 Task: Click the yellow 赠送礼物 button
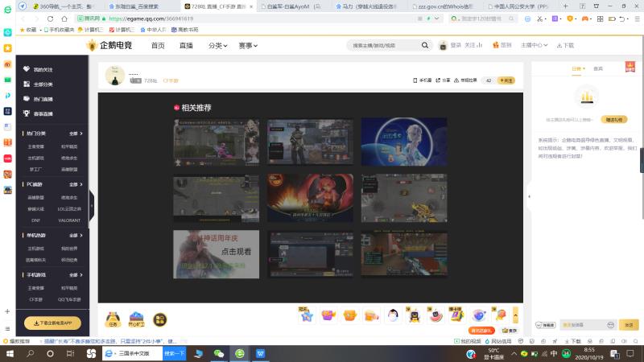[x=614, y=119]
